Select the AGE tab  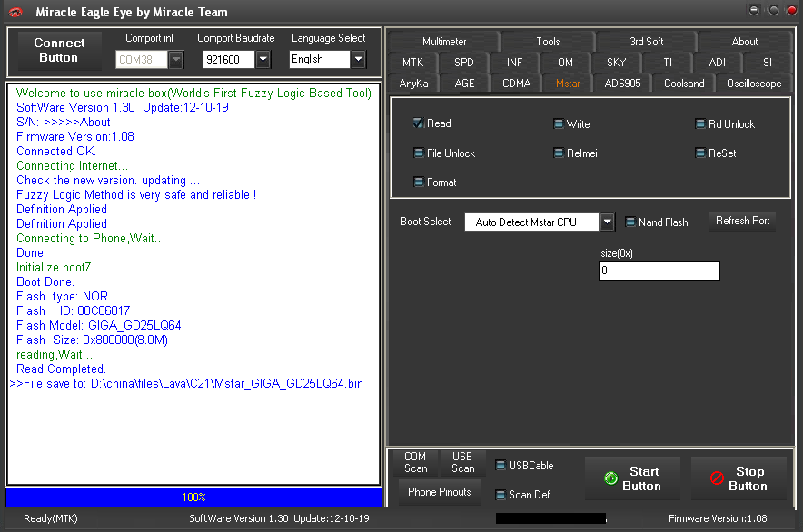pos(464,84)
